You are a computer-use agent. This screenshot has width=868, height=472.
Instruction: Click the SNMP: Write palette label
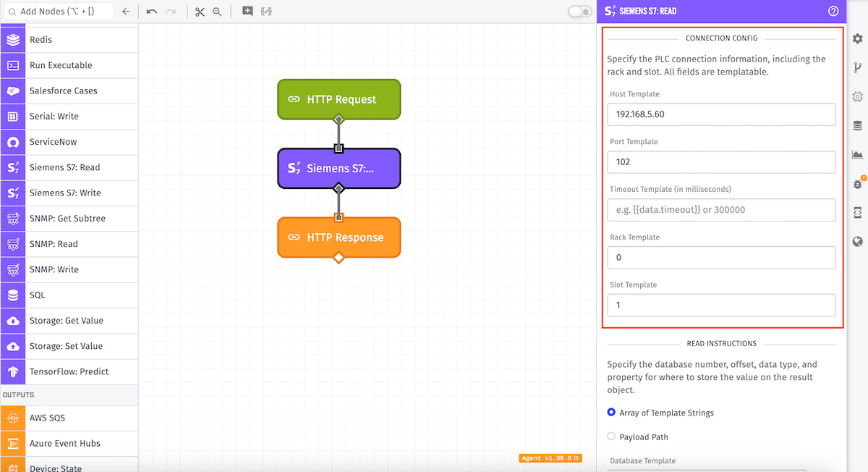(54, 269)
